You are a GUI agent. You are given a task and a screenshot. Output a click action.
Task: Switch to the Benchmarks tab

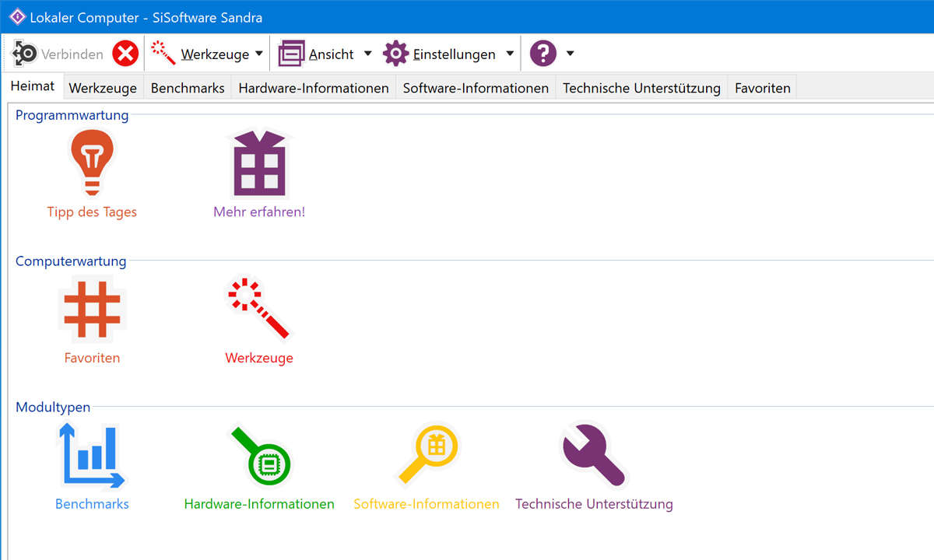tap(188, 88)
